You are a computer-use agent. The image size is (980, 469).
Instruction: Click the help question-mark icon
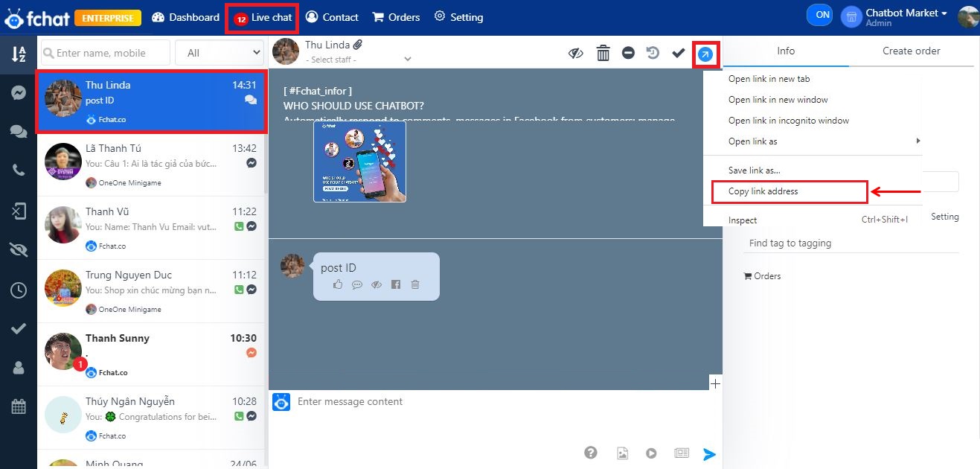tap(591, 453)
